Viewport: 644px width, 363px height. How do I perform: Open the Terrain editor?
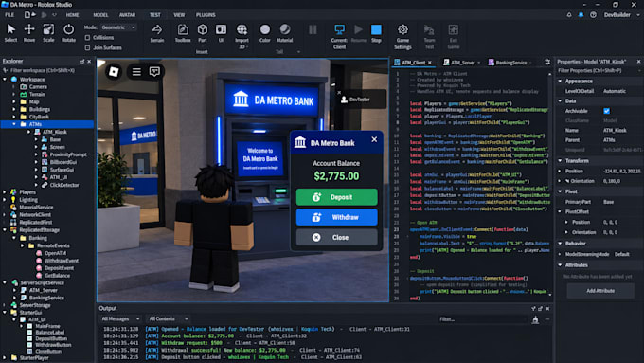pyautogui.click(x=157, y=32)
